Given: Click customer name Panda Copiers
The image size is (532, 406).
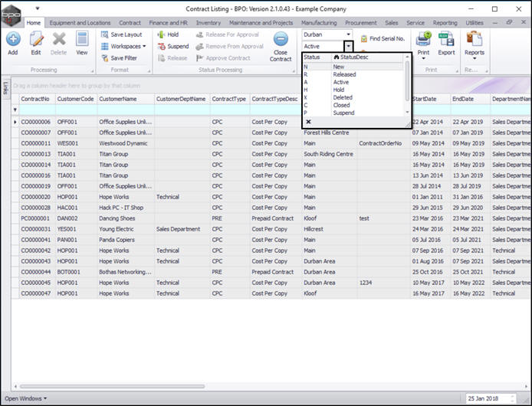Looking at the screenshot, I should coord(117,240).
